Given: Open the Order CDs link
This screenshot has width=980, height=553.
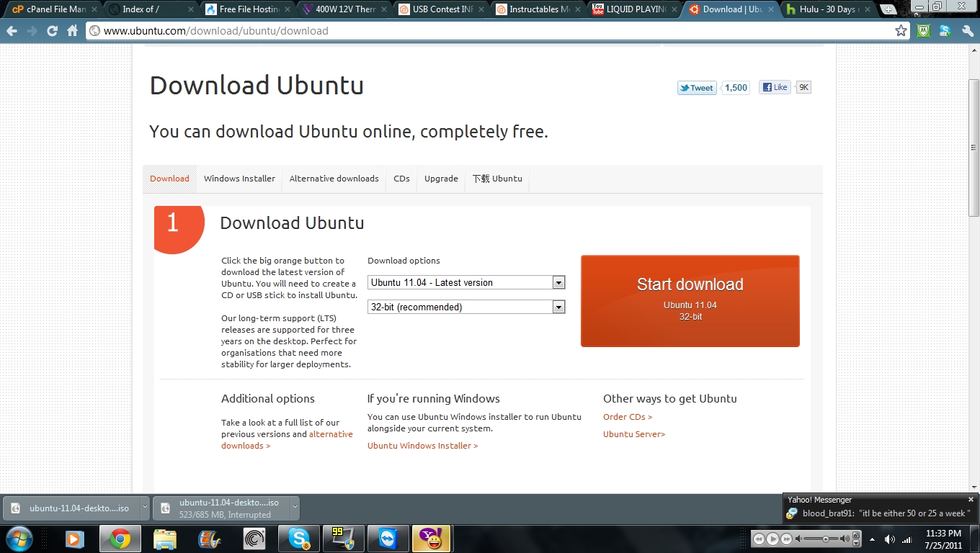Looking at the screenshot, I should click(628, 417).
